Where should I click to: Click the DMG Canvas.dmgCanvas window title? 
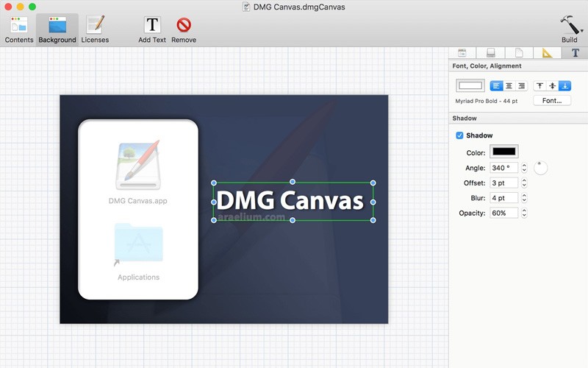tap(299, 7)
